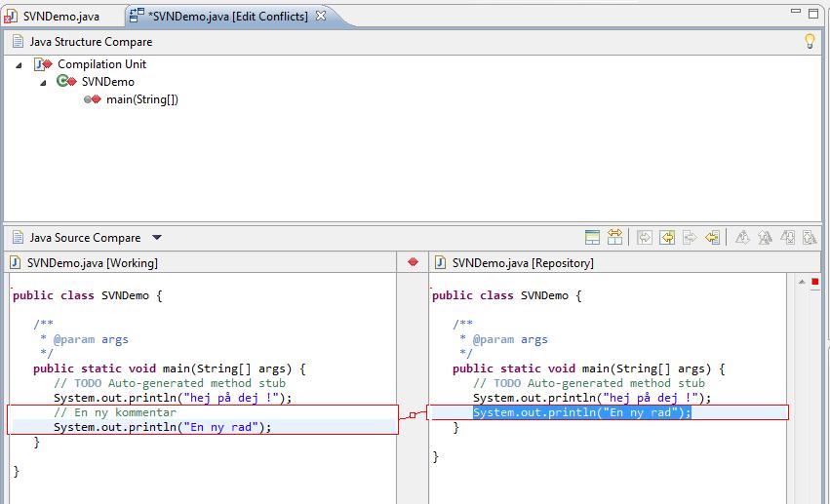This screenshot has width=830, height=504.
Task: Click the Next Difference toolbar icon
Action: (742, 238)
